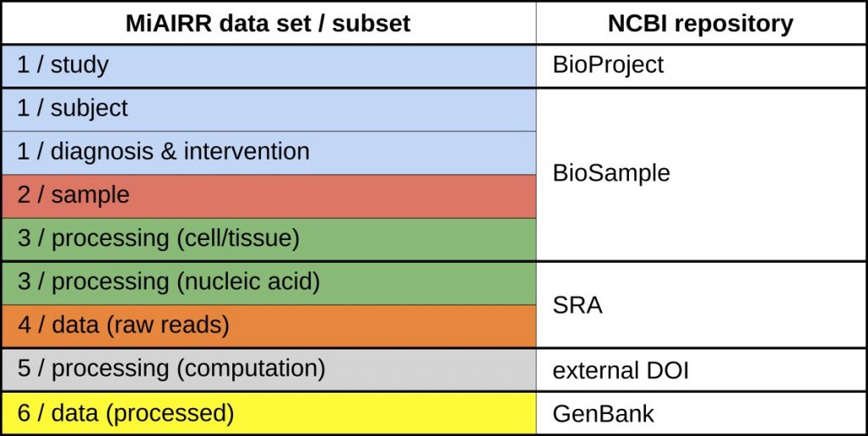Click the 'NCBI repository' column header
This screenshot has height=436, width=868.
tap(700, 23)
